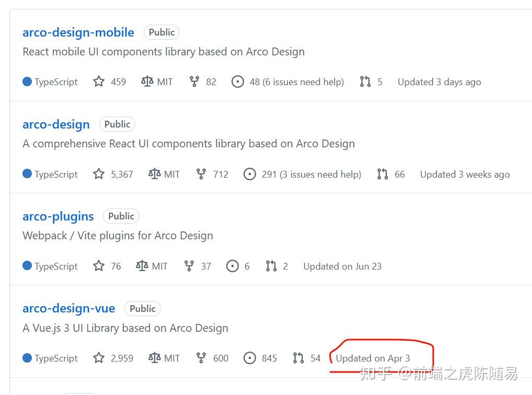The image size is (532, 395).
Task: Click the star icon showing 76 stars
Action: pos(99,266)
